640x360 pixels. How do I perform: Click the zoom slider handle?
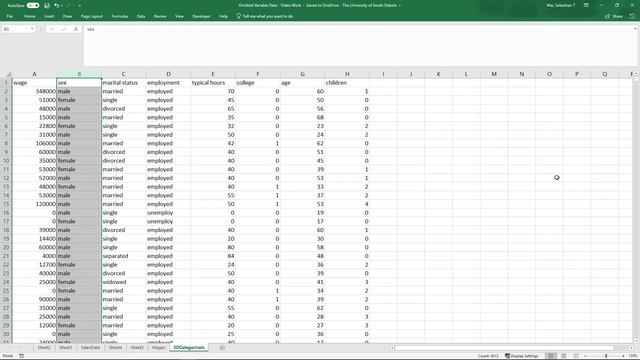click(606, 356)
